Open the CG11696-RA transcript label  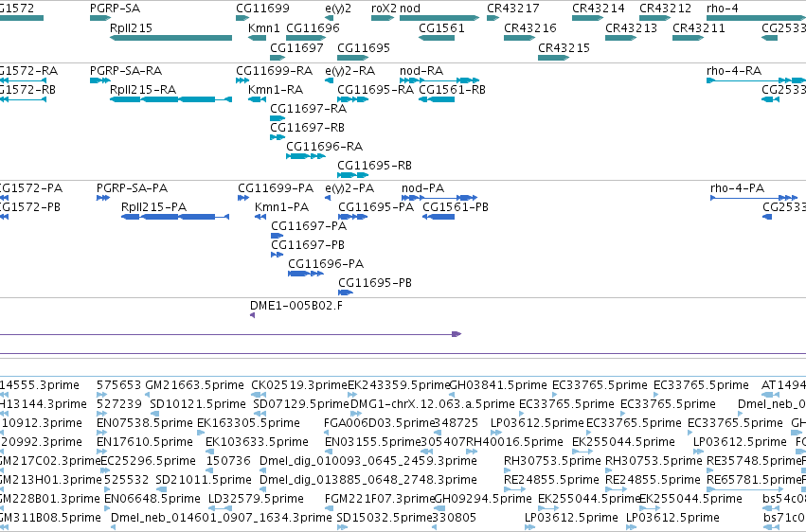[324, 147]
